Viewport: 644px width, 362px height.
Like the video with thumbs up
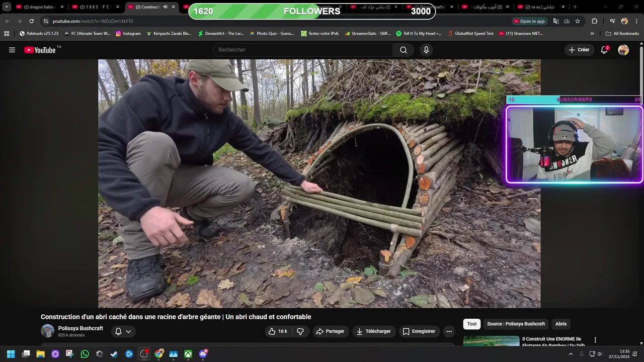278,331
